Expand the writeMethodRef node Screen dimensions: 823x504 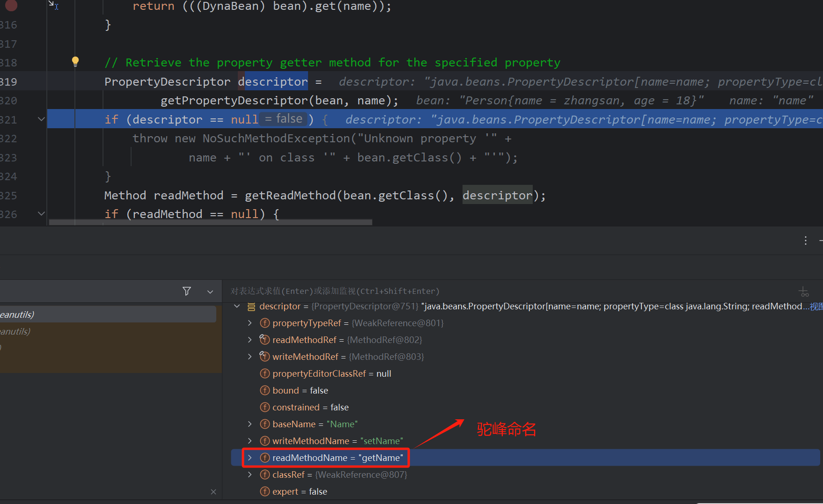pos(250,357)
